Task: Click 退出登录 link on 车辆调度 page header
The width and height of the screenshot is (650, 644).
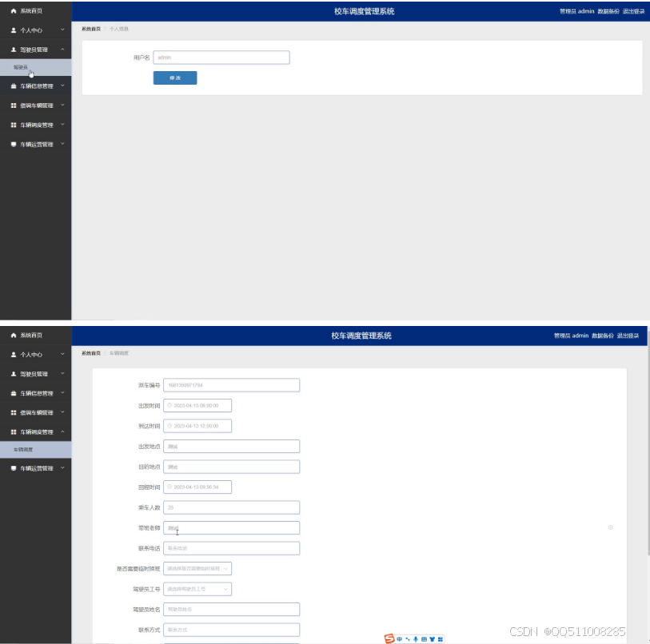Action: pos(628,336)
